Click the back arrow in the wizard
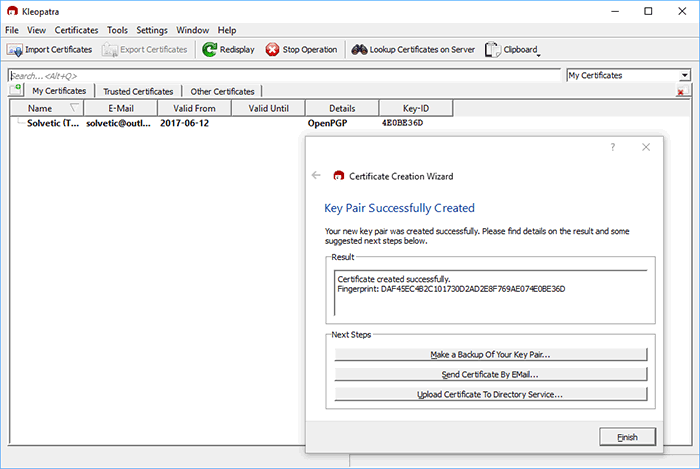The image size is (700, 469). [316, 175]
